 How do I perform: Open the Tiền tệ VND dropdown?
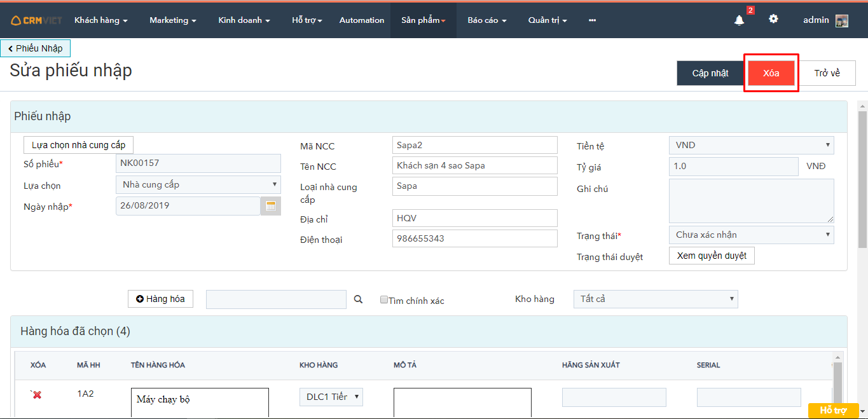[x=751, y=145]
